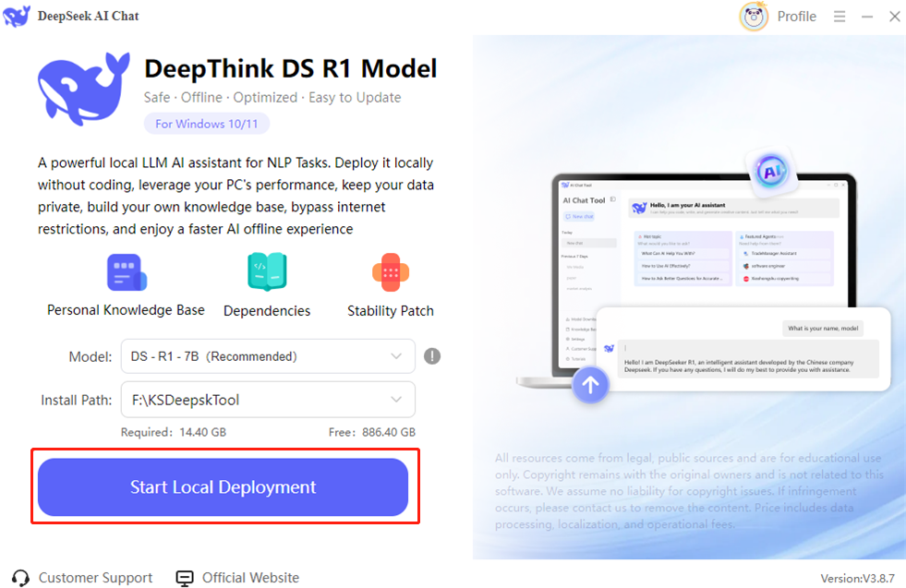This screenshot has width=906, height=588.
Task: Click the DeepSeek whale logo in title bar
Action: [17, 16]
